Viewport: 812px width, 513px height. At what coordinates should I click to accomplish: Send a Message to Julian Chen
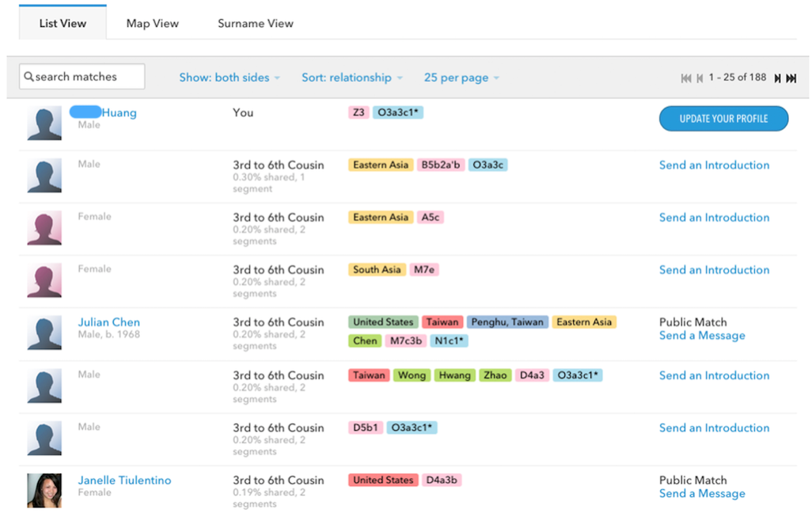[702, 336]
